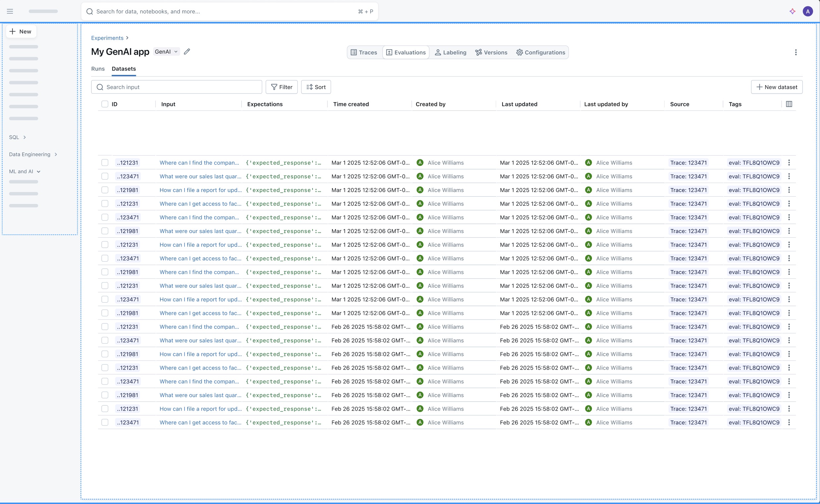The height and width of the screenshot is (504, 820).
Task: Switch to the Traces tab
Action: [x=364, y=52]
